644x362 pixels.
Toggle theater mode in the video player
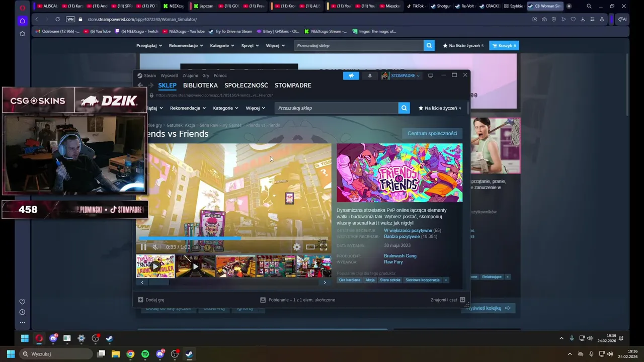310,247
